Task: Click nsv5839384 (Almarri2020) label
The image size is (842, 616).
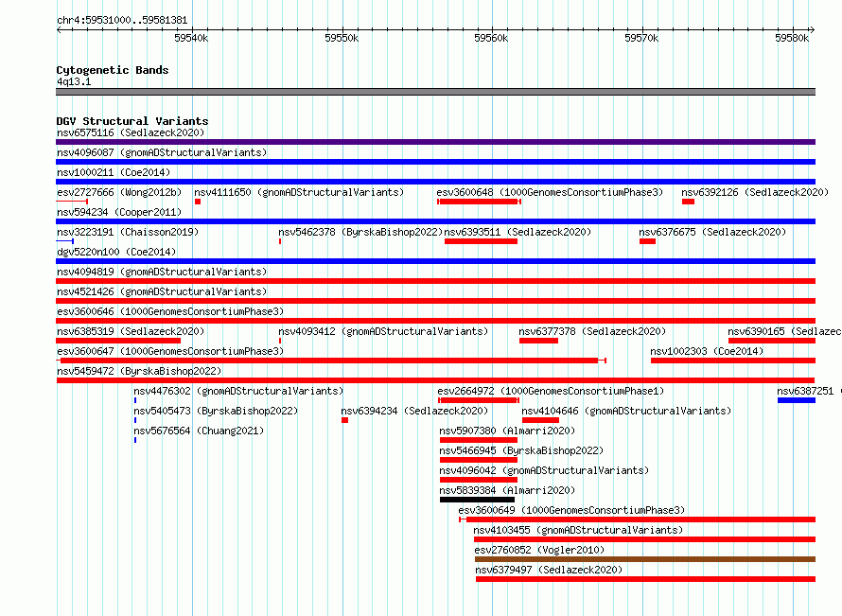Action: click(507, 490)
